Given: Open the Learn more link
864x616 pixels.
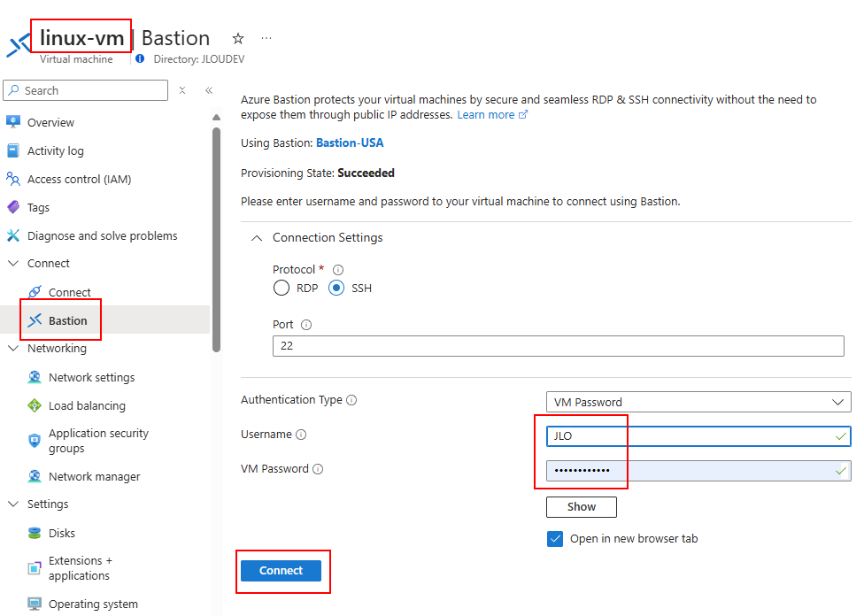Looking at the screenshot, I should pos(492,114).
